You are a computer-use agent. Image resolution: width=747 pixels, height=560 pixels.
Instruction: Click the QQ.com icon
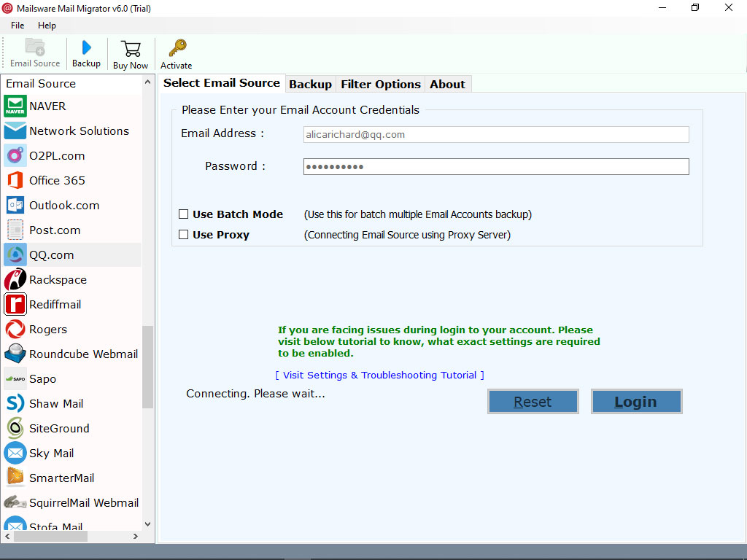pyautogui.click(x=15, y=254)
